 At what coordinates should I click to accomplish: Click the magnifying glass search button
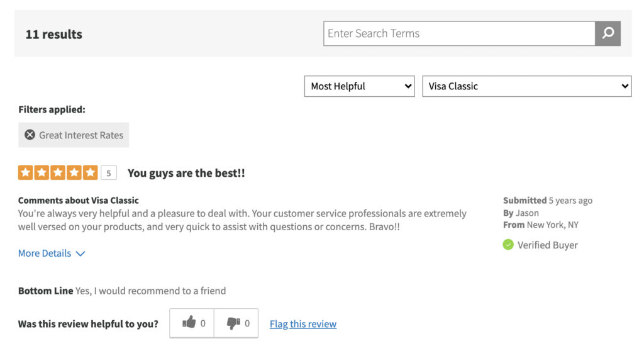[x=608, y=33]
